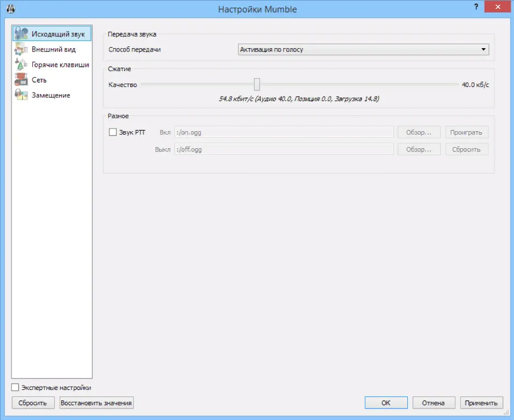The height and width of the screenshot is (420, 514).
Task: Toggle the Экспертные настройки checkbox
Action: click(15, 387)
